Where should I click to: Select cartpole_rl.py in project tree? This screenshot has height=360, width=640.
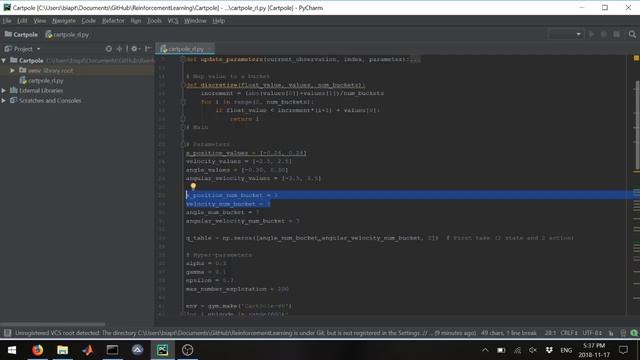point(42,80)
